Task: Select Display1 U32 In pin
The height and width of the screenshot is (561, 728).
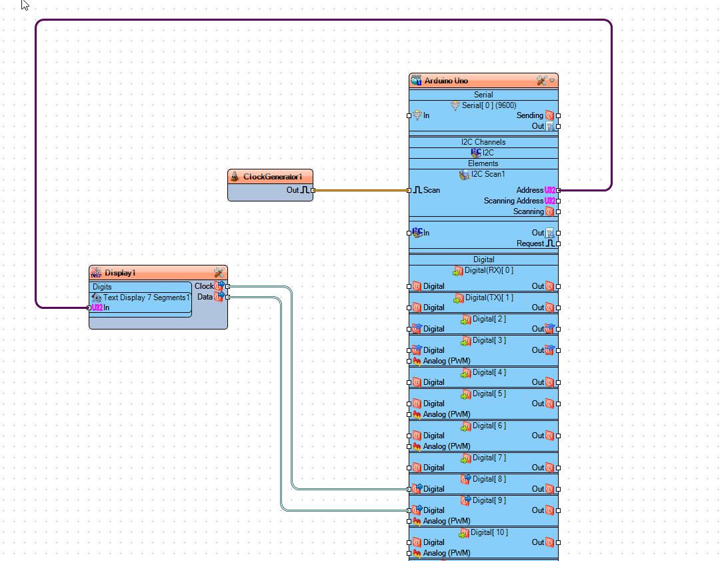Action: [x=89, y=308]
